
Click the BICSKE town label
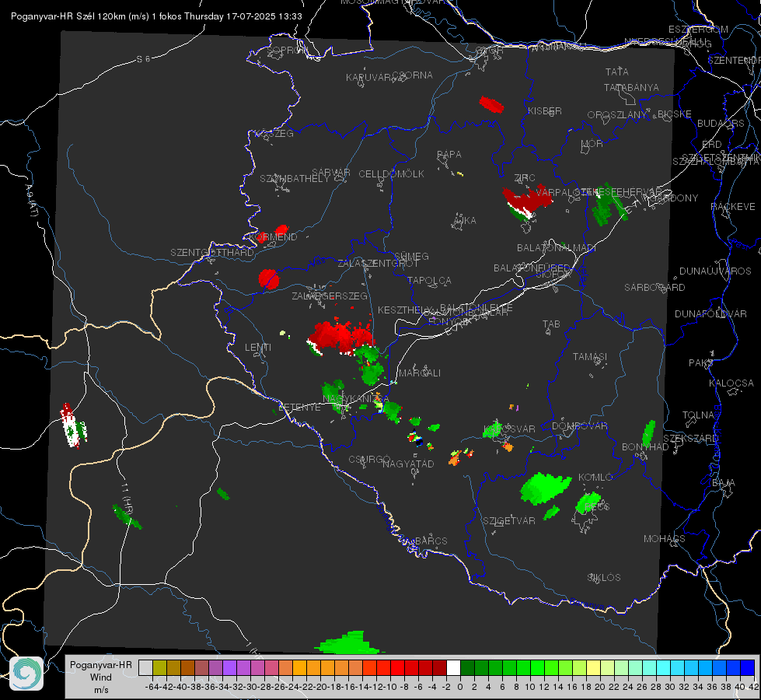[675, 114]
